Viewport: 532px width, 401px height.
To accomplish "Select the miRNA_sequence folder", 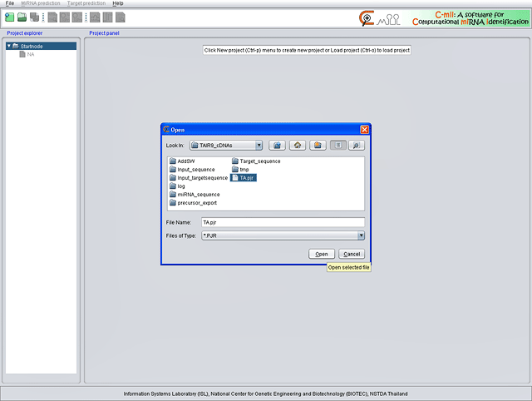I will (192, 194).
